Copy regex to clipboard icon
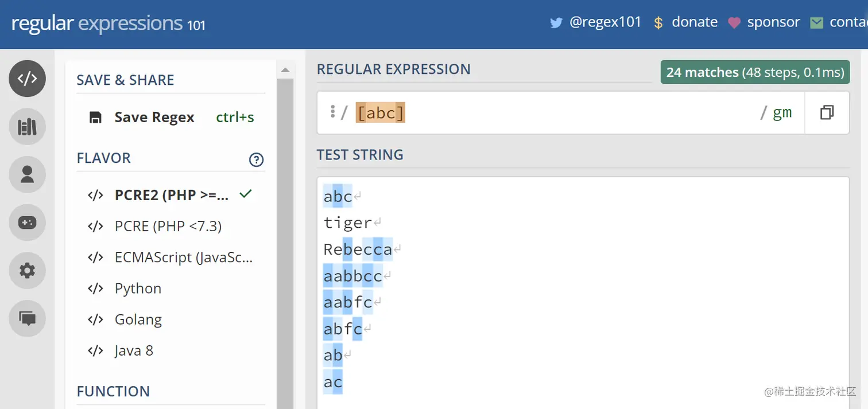 (x=827, y=112)
